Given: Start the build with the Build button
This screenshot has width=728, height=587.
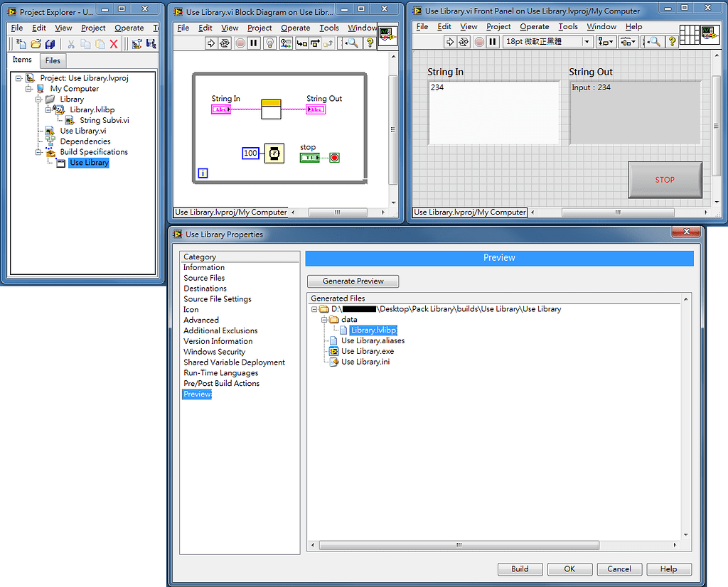Looking at the screenshot, I should 520,569.
